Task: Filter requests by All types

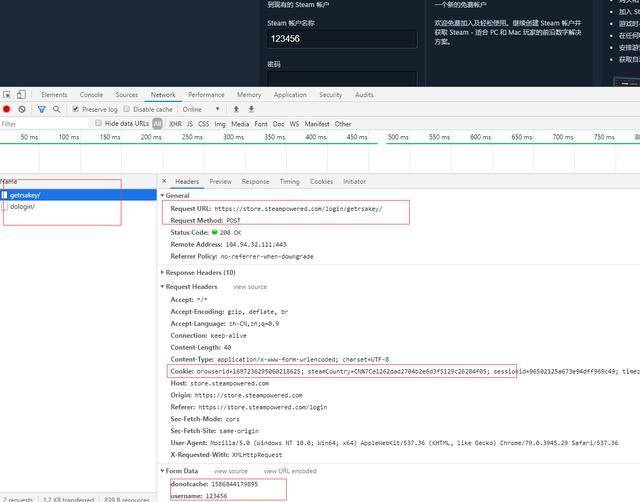Action: pos(157,124)
